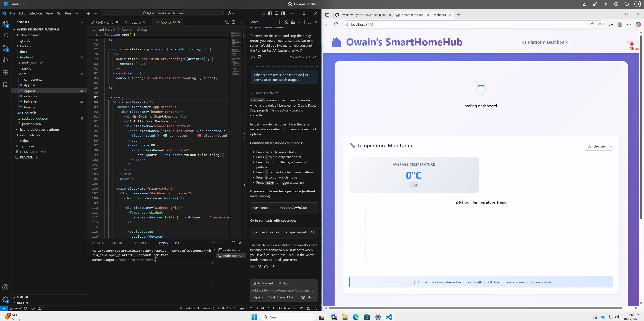Viewport: 644px width, 321px height.
Task: Launch Microsoft Teams from the taskbar
Action: (334, 317)
